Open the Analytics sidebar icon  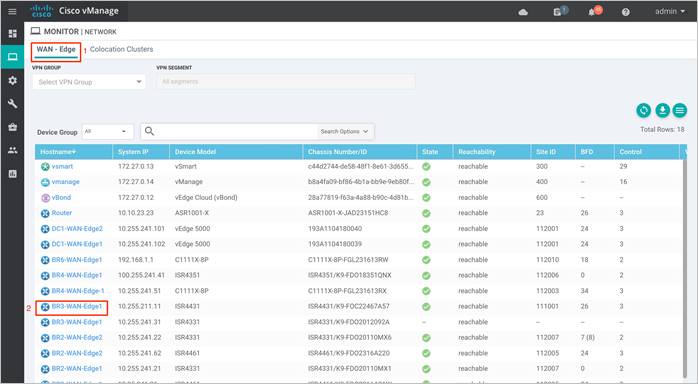[x=12, y=174]
